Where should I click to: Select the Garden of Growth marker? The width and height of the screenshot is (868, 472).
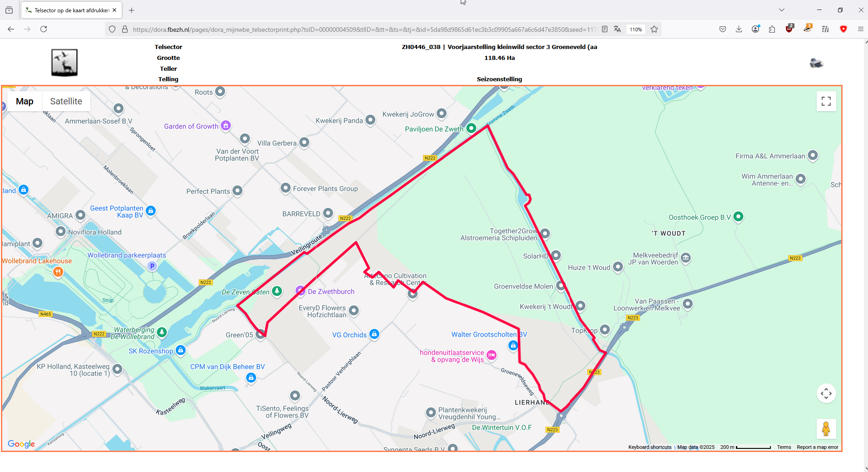[226, 125]
